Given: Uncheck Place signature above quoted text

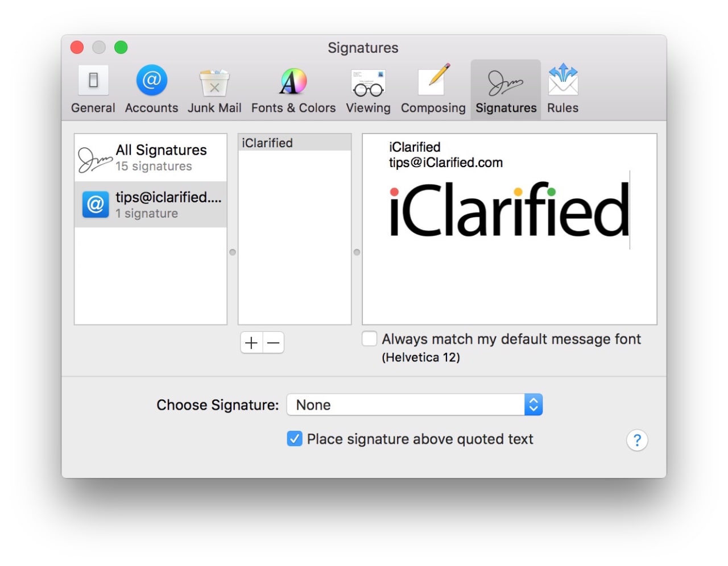Looking at the screenshot, I should 294,439.
